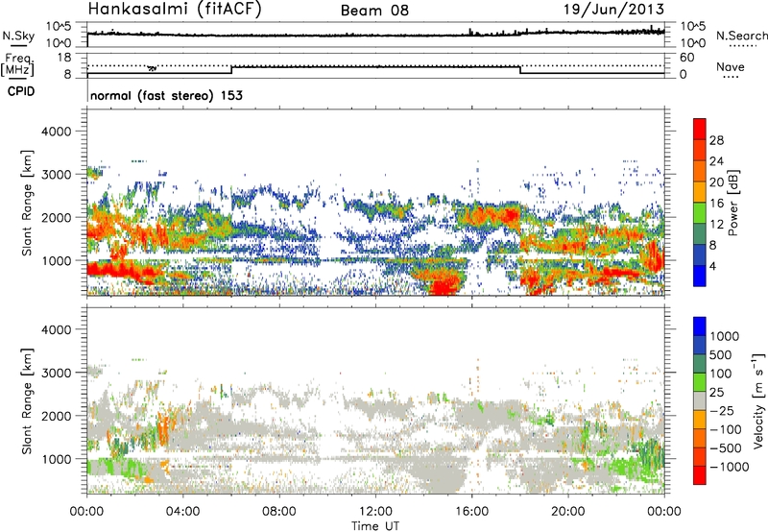
Task: Click the 04:00 time axis label
Action: tap(182, 512)
